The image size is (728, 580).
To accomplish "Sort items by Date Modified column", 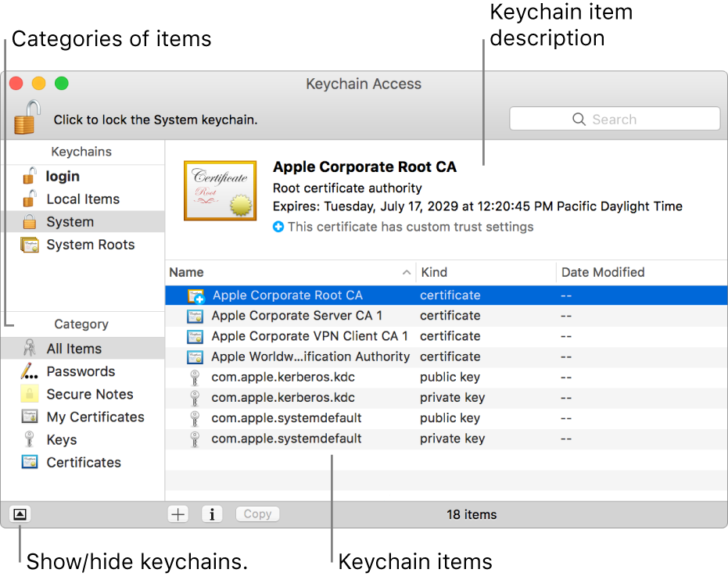I will click(x=642, y=272).
